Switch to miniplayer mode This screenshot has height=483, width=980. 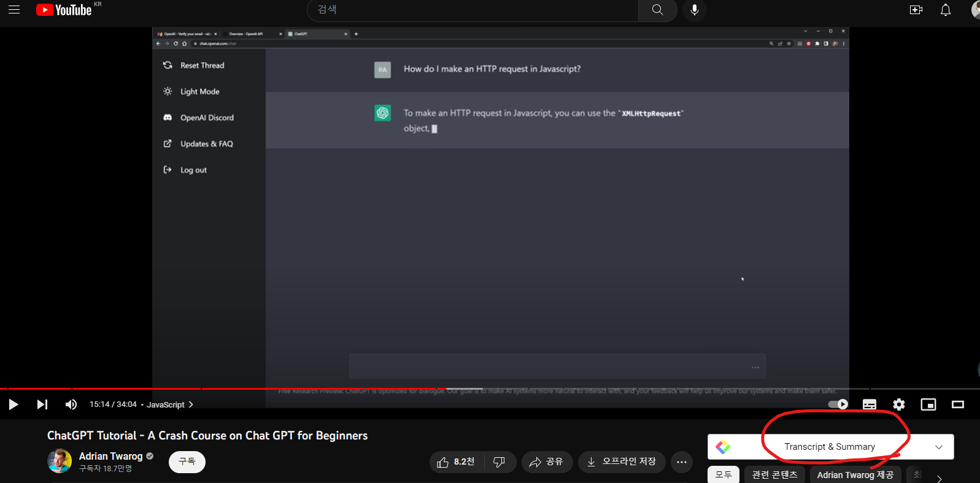(928, 404)
